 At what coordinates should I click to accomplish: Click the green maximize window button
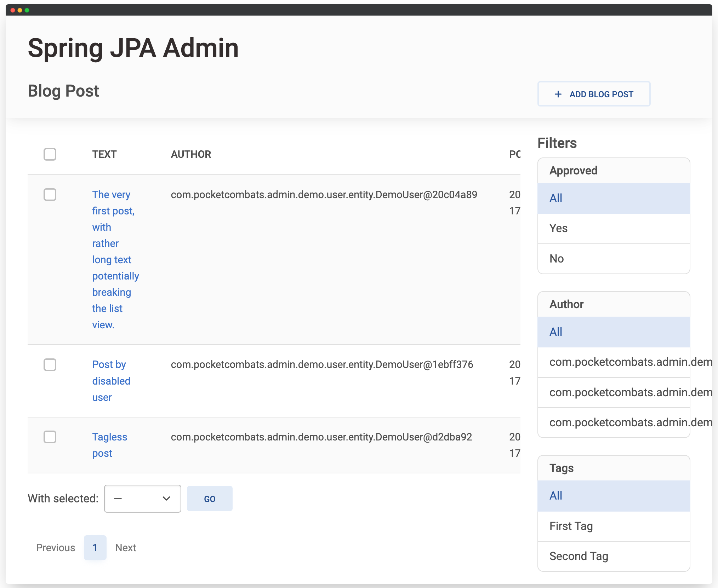(27, 10)
